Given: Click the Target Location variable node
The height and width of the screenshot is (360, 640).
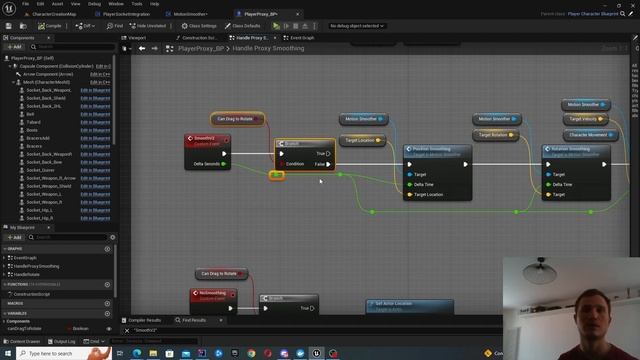Looking at the screenshot, I should tap(362, 140).
